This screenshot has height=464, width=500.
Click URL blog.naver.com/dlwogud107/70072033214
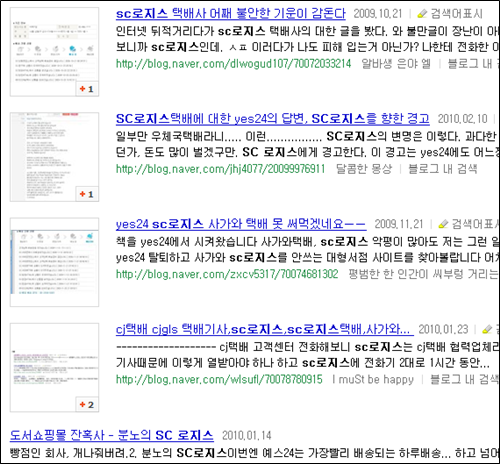coord(233,63)
